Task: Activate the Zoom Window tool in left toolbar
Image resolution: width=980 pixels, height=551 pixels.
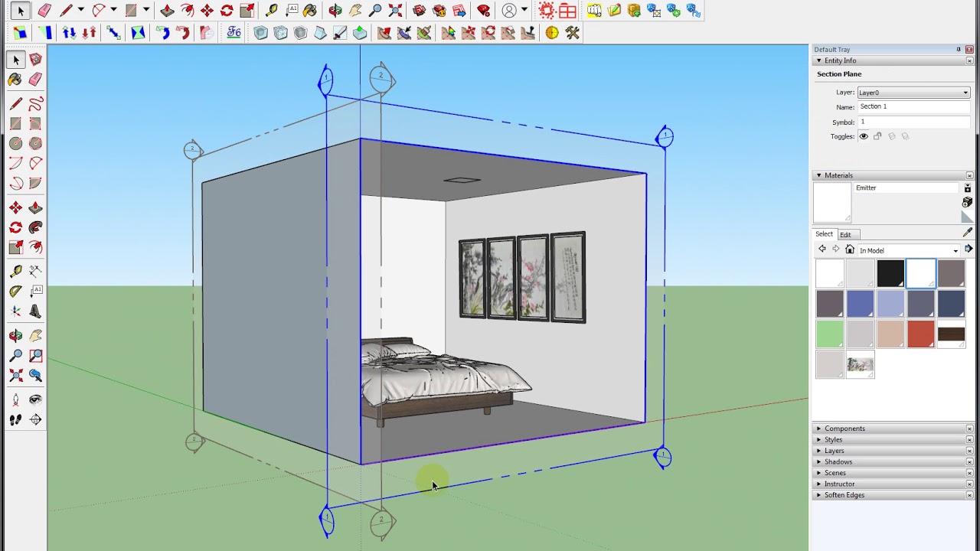Action: (x=35, y=356)
